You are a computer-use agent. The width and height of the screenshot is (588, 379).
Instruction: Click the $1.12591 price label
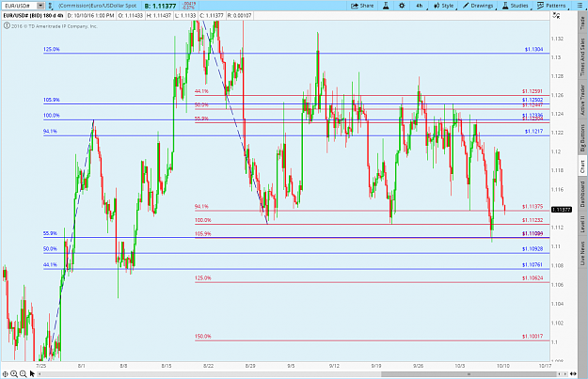pos(532,91)
